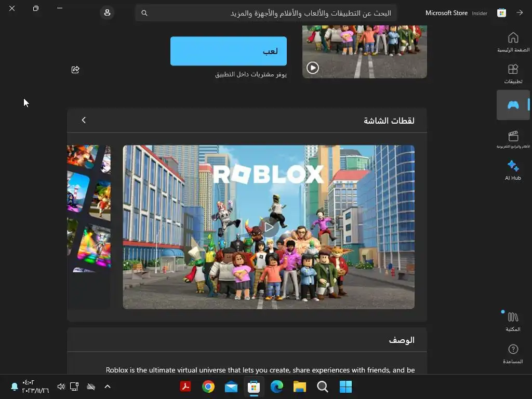Click the Microsoft Store taskbar icon
Screen dimensions: 532x399
pos(254,387)
